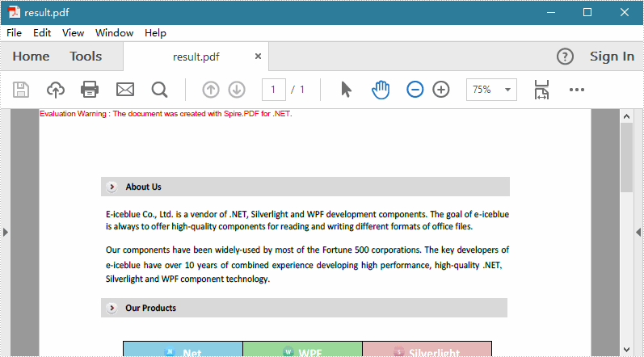The width and height of the screenshot is (644, 357).
Task: Open the Find text magnifier
Action: (159, 90)
